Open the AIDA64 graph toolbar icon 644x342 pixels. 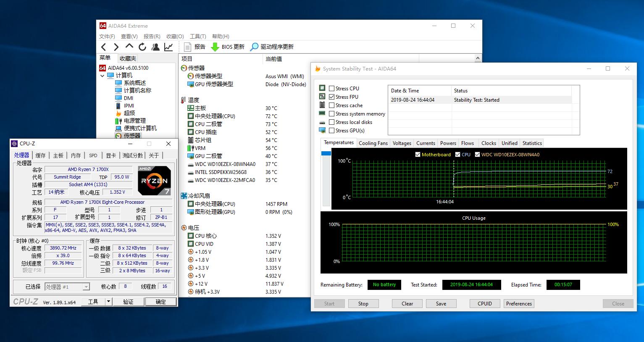168,47
